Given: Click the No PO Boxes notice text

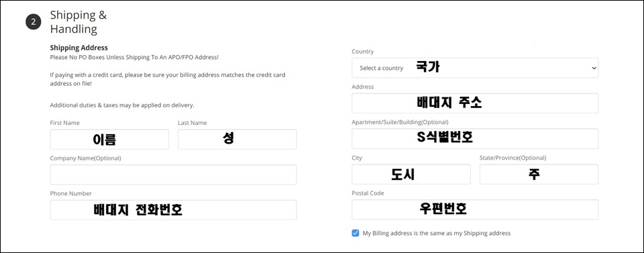Looking at the screenshot, I should pos(134,57).
